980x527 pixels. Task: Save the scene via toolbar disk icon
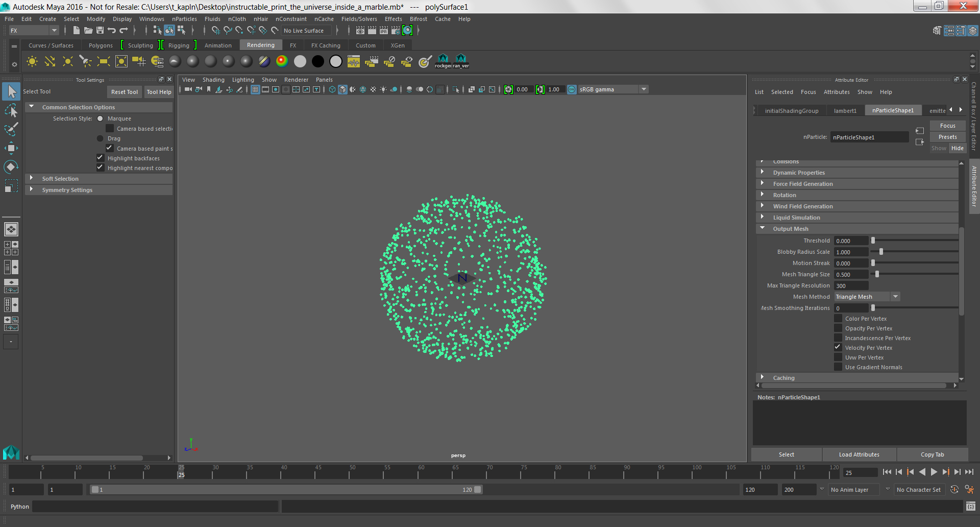[100, 31]
